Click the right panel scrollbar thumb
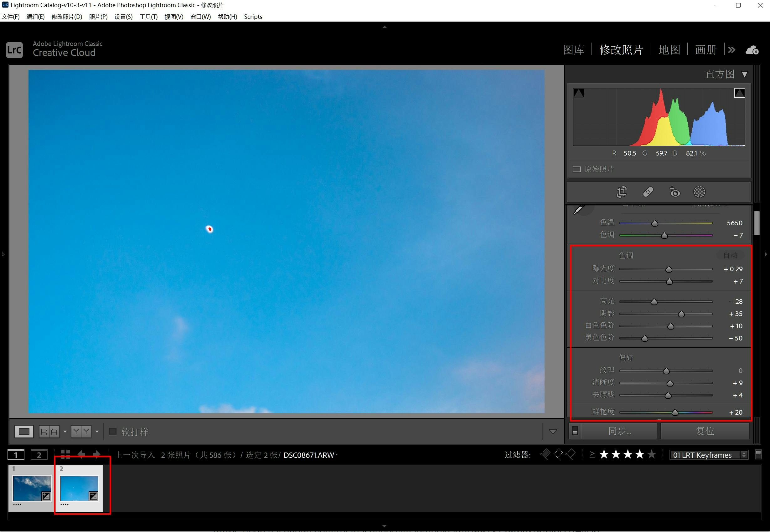 click(x=757, y=223)
